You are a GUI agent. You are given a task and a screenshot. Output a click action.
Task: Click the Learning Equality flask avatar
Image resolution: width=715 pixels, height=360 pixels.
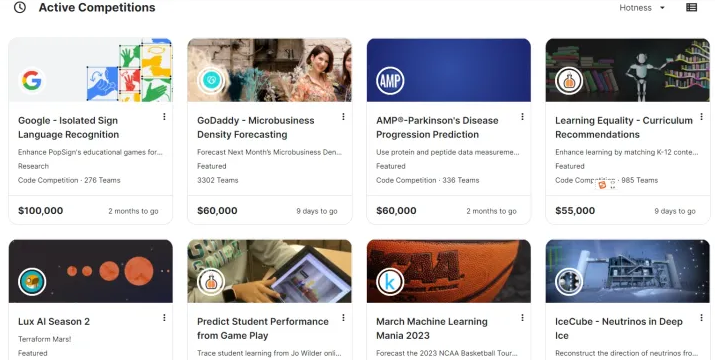(x=569, y=81)
